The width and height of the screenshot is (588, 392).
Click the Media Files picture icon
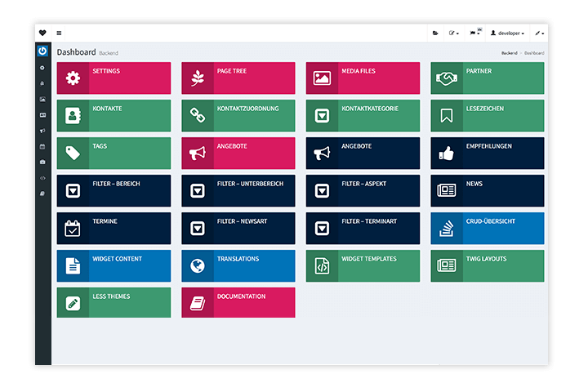pos(322,78)
